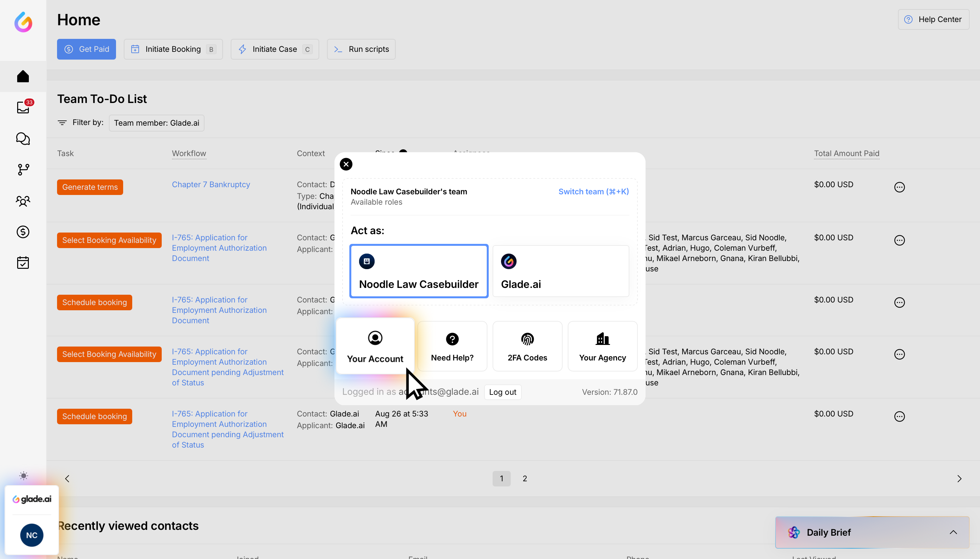This screenshot has height=559, width=980.
Task: Click the NC avatar at bottom left
Action: pos(31,535)
